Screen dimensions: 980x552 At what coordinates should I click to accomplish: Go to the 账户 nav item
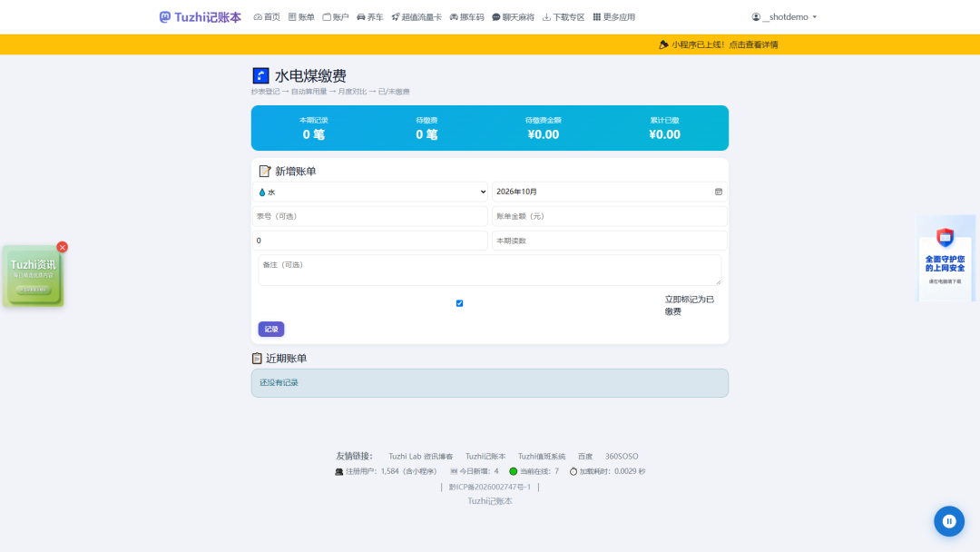click(336, 17)
